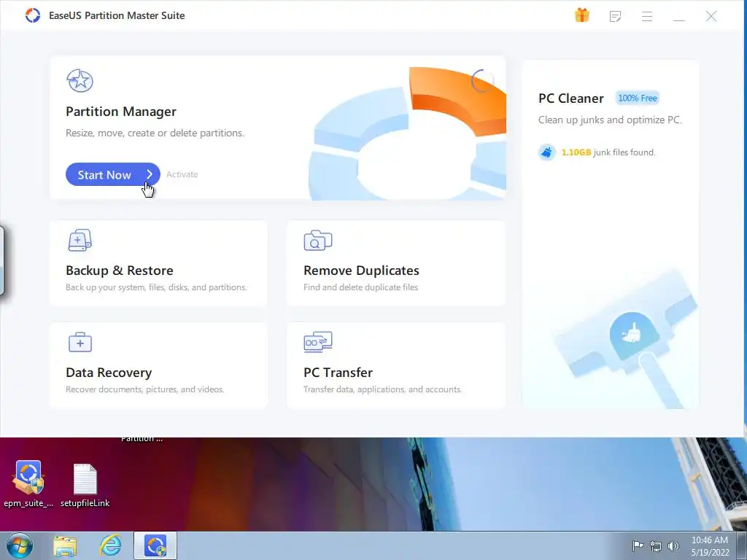
Task: Open the feedback note icon
Action: pyautogui.click(x=615, y=16)
